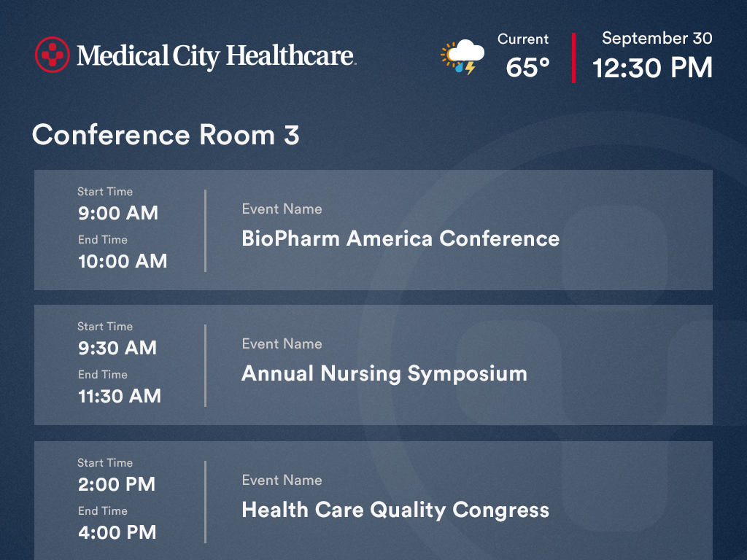
Task: Click the red divider beside the date
Action: (573, 58)
